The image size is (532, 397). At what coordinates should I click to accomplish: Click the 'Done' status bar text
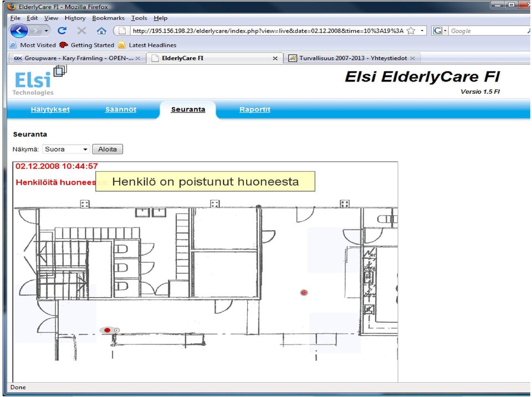coord(18,387)
